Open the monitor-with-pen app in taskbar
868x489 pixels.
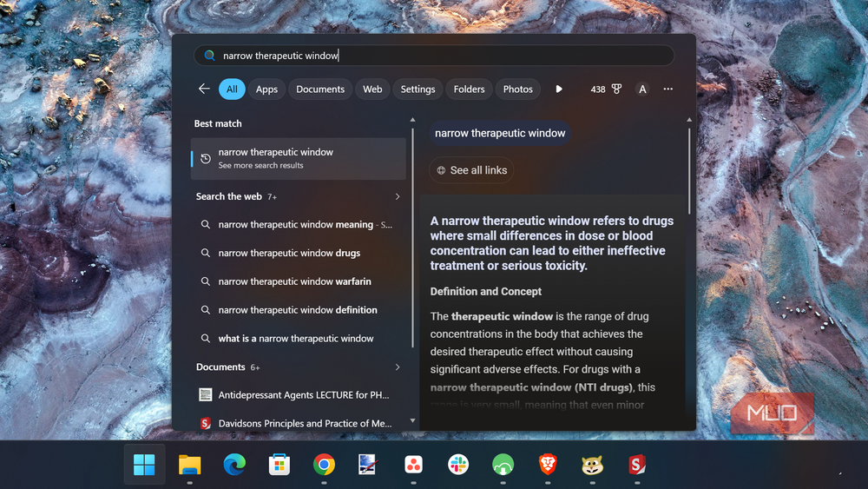(x=369, y=465)
